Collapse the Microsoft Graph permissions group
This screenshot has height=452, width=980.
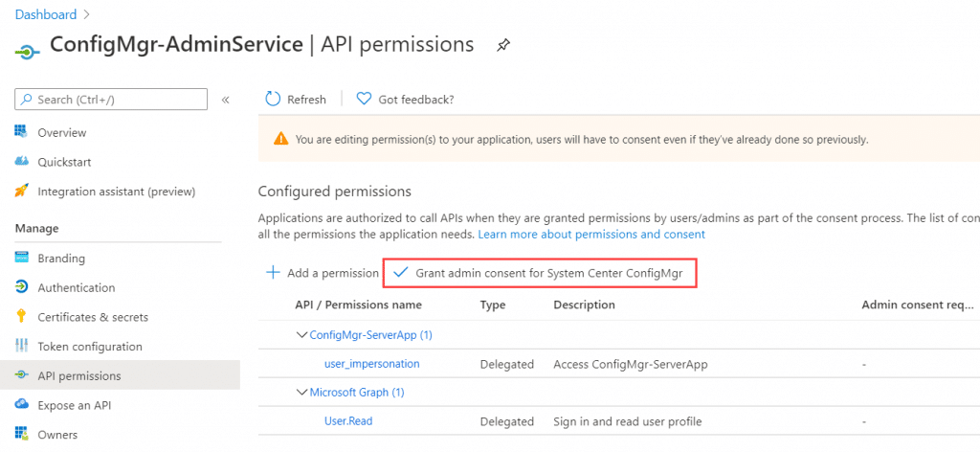[301, 393]
